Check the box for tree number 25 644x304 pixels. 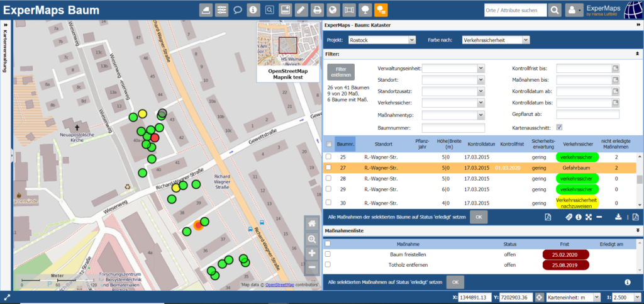click(328, 157)
